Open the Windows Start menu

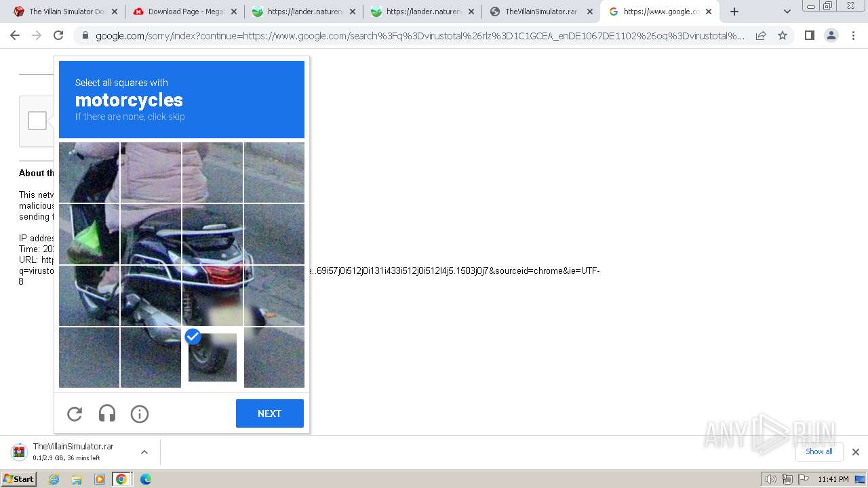click(18, 479)
